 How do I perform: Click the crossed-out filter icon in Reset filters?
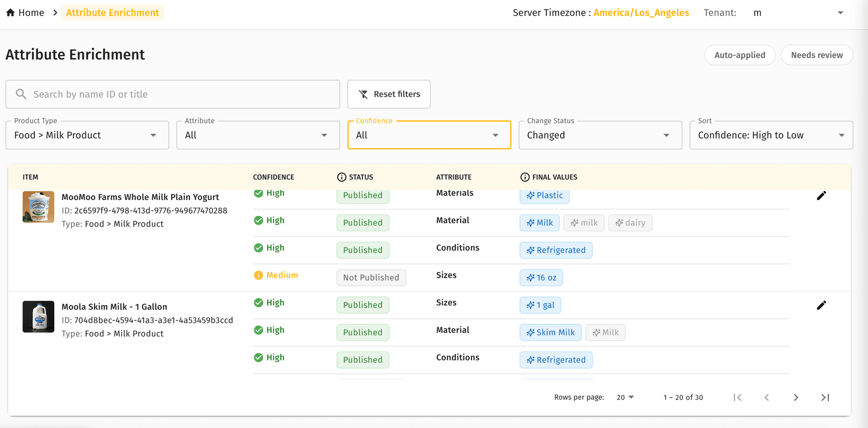click(363, 94)
